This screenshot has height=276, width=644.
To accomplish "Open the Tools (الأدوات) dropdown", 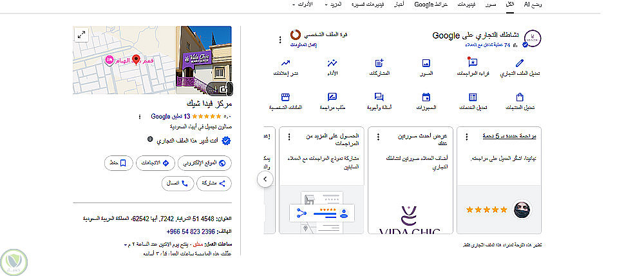I will pyautogui.click(x=302, y=5).
